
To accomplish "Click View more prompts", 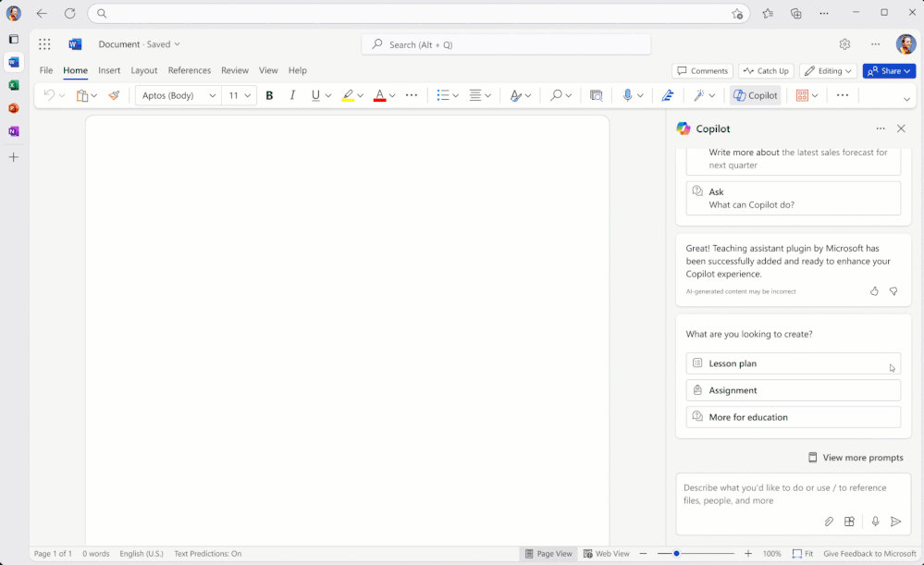I will click(x=855, y=458).
